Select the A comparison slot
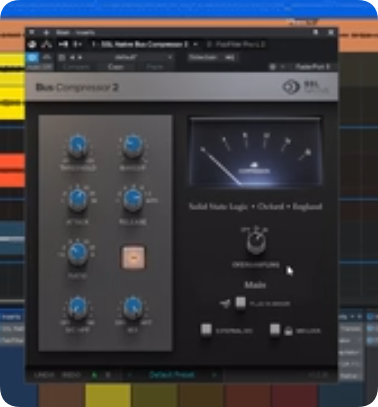The image size is (378, 407). (94, 375)
